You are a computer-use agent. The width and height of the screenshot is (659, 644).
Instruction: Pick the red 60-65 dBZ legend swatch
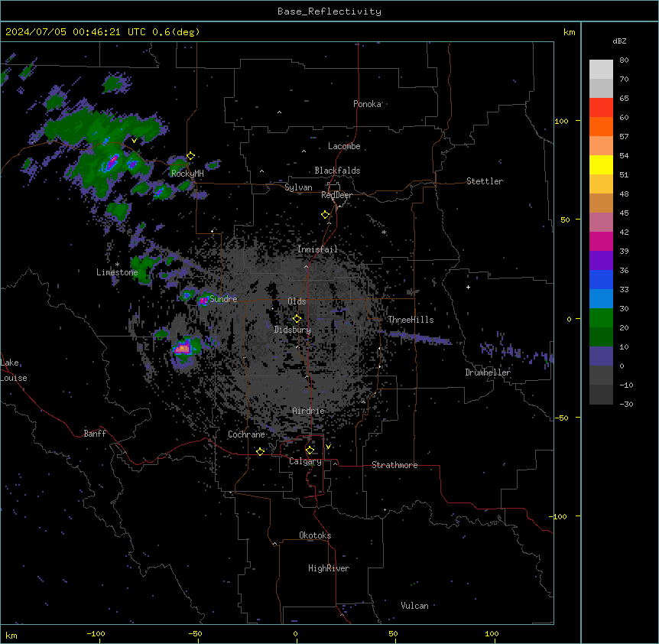coord(601,108)
